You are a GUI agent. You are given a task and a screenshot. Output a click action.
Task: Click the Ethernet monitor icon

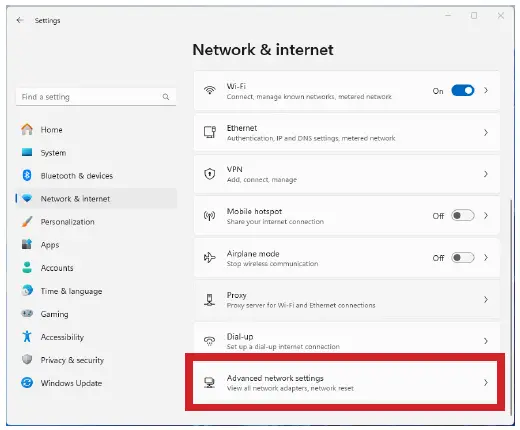coord(210,132)
